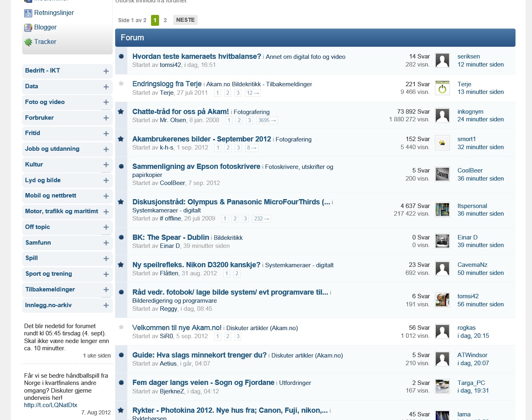
Task: View profile of user CavemaNz
Action: tap(472, 265)
